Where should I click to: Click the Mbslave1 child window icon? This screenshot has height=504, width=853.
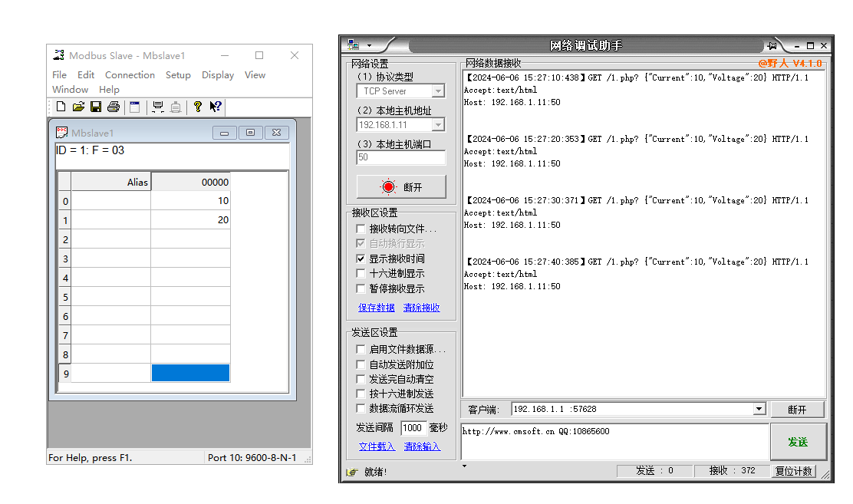[62, 132]
